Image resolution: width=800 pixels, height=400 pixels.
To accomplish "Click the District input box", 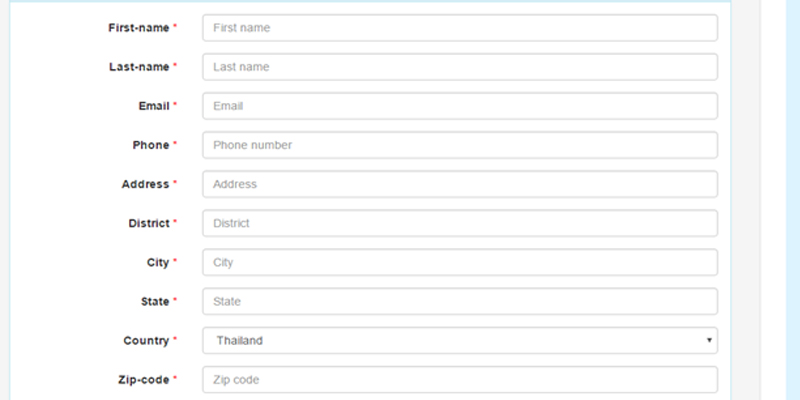I will coord(460,223).
